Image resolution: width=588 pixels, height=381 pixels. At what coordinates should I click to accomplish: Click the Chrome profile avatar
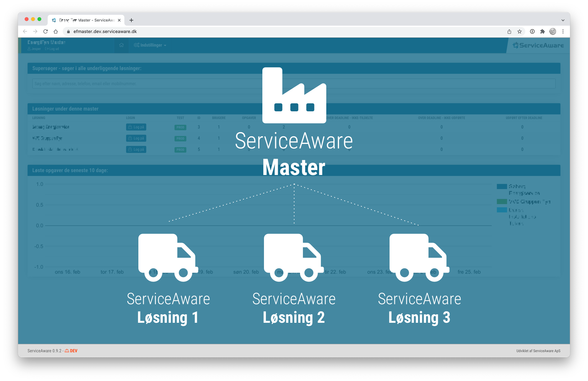[x=553, y=31]
